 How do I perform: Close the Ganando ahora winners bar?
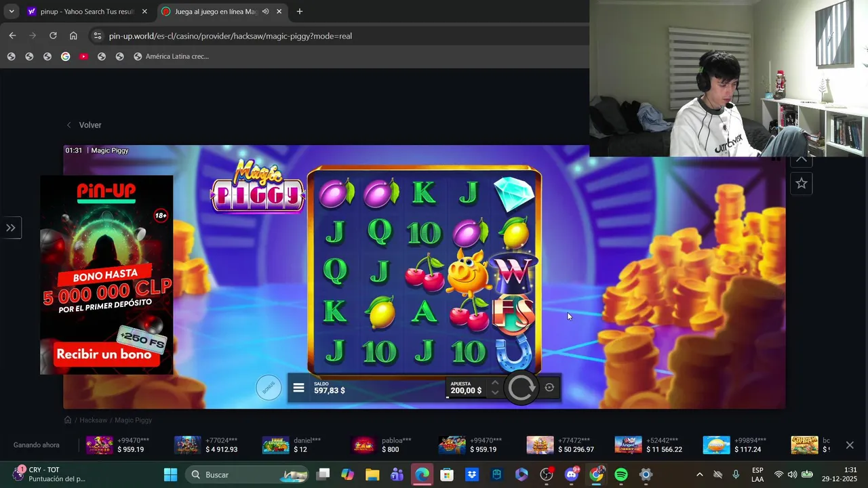coord(850,445)
